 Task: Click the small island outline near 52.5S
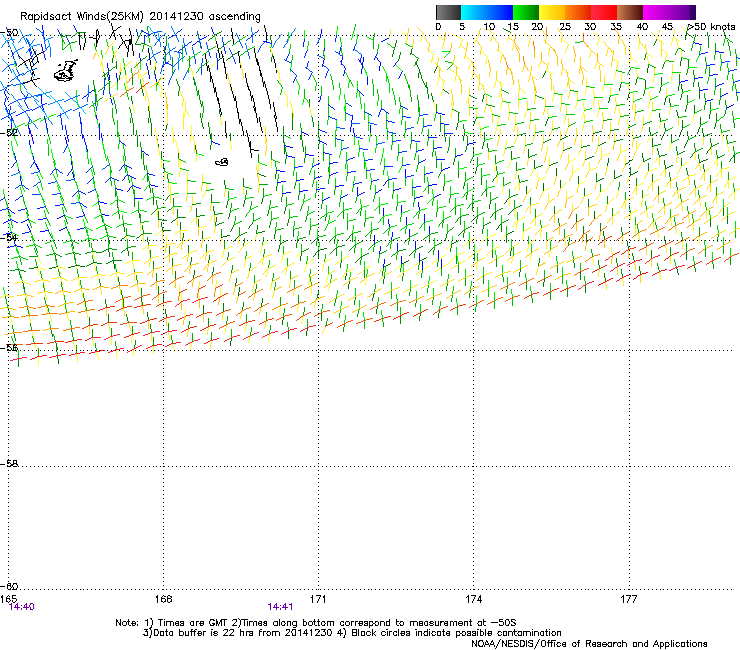(222, 162)
